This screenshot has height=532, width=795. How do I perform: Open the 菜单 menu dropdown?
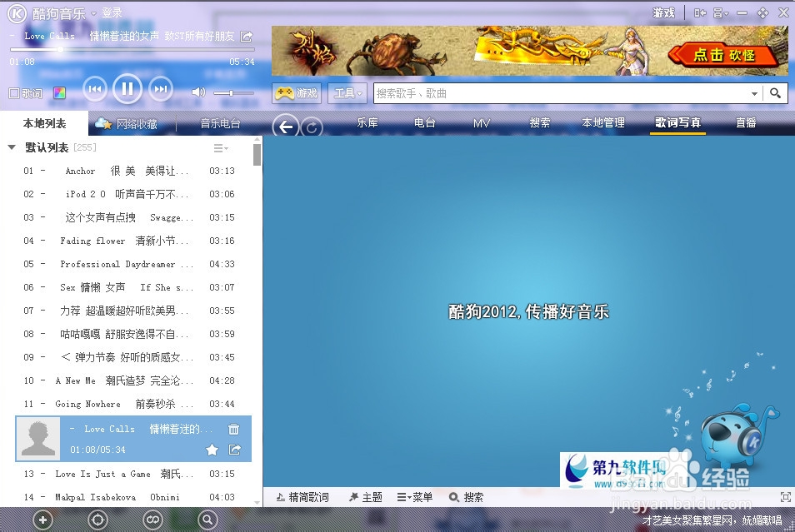click(x=415, y=497)
